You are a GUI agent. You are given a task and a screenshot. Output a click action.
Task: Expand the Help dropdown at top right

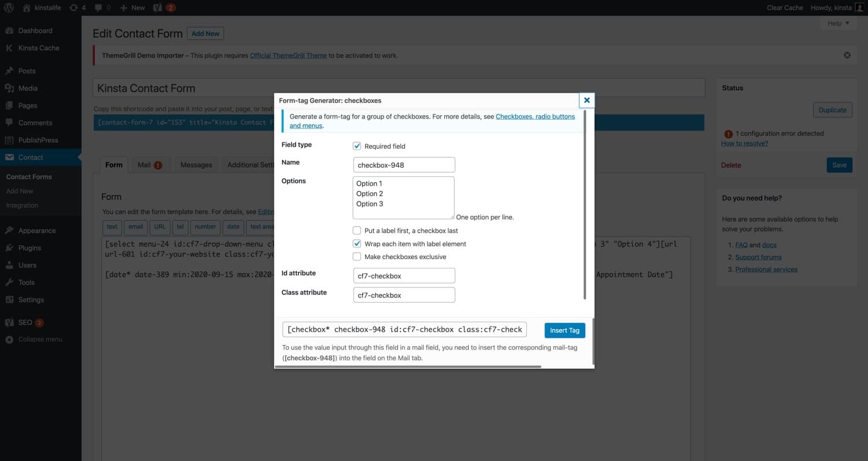pos(837,23)
